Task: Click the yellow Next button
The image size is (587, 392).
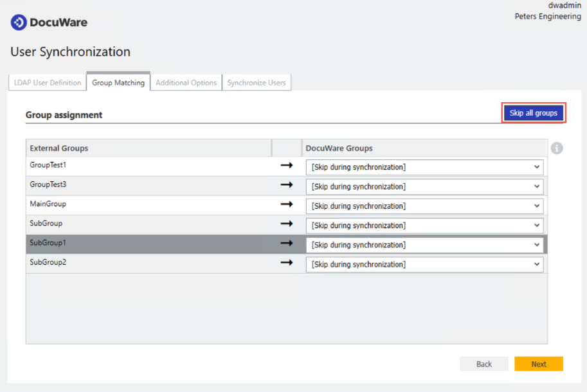Action: pyautogui.click(x=539, y=364)
